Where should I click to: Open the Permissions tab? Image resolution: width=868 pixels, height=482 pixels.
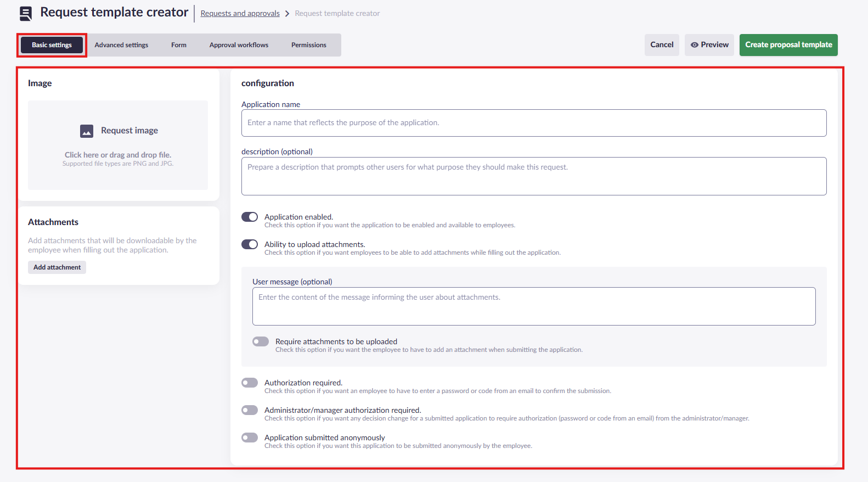[309, 45]
